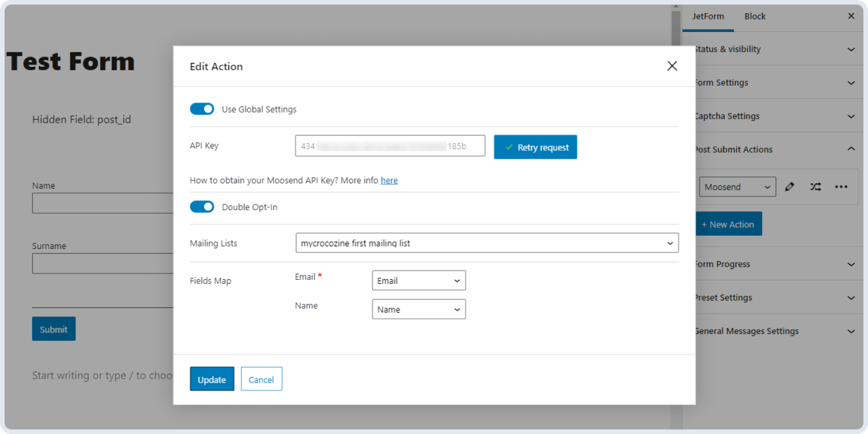The height and width of the screenshot is (434, 868).
Task: Open the Moosend API Key info link
Action: 389,180
